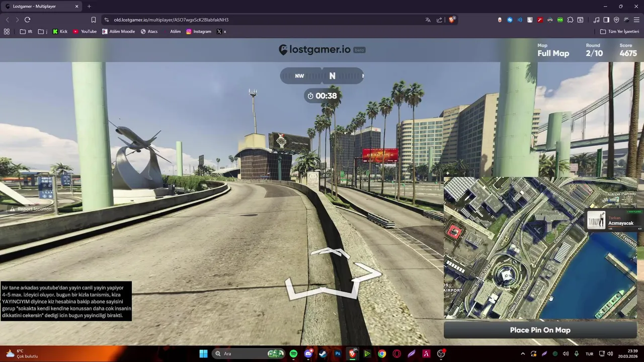Click the Report location link
The height and width of the screenshot is (362, 644).
pyautogui.click(x=31, y=209)
